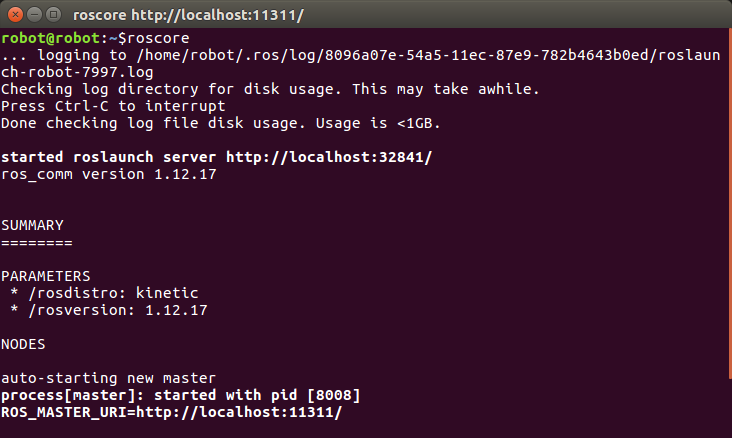732x438 pixels.
Task: Click the SUMMARY heading
Action: pos(32,225)
